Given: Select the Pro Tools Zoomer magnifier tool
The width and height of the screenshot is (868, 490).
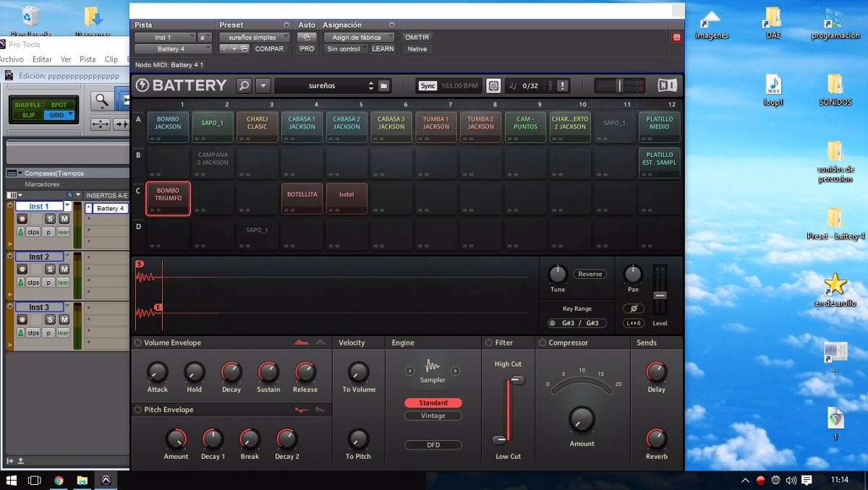Looking at the screenshot, I should 102,100.
